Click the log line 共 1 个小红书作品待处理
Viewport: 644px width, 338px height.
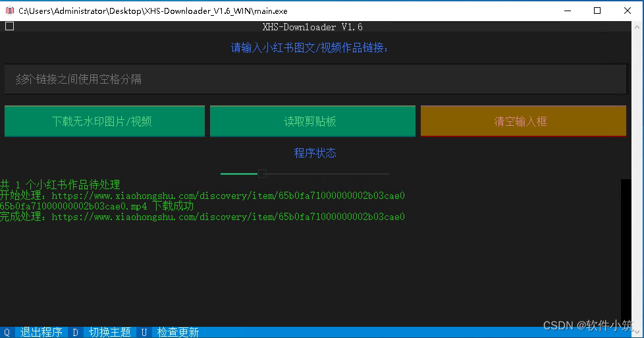[60, 184]
